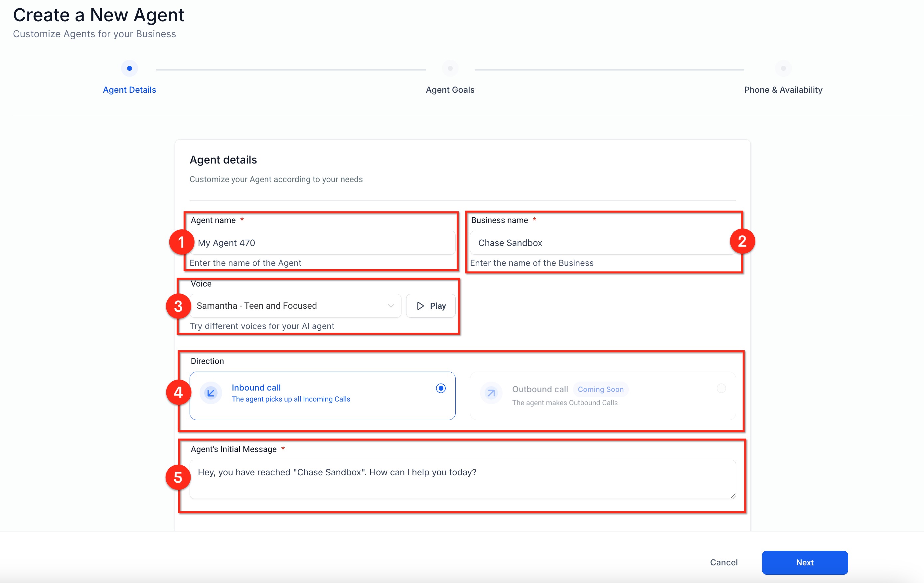Image resolution: width=924 pixels, height=583 pixels.
Task: Select the Outbound call radio button
Action: [721, 388]
